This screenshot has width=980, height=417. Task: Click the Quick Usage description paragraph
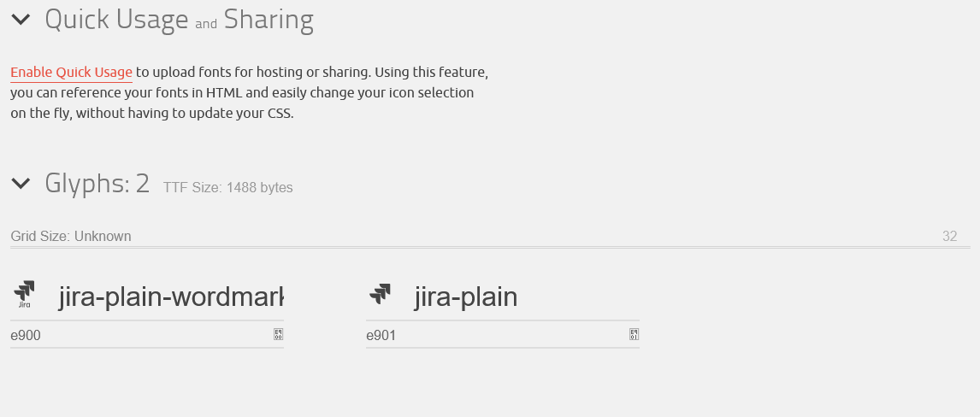[250, 92]
